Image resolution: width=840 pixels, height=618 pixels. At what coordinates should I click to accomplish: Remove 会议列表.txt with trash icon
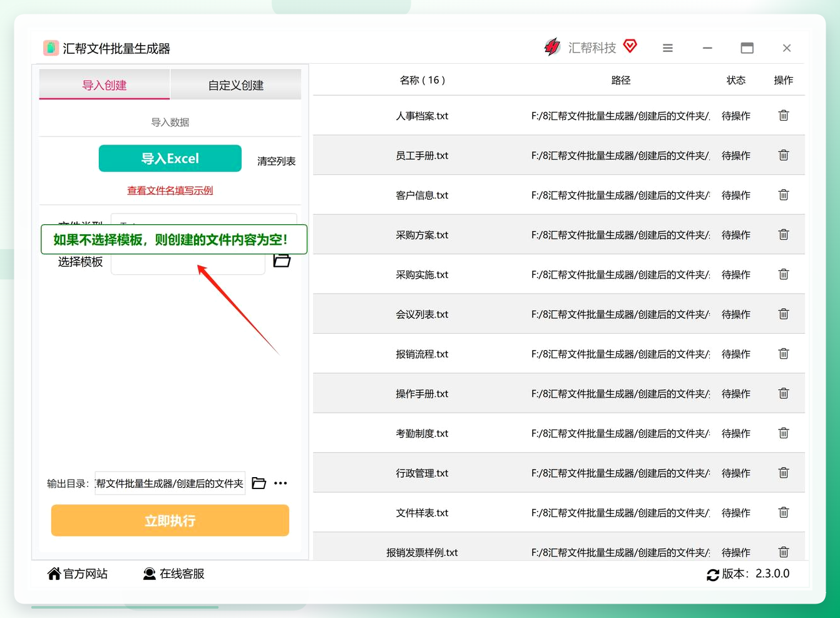click(x=783, y=314)
